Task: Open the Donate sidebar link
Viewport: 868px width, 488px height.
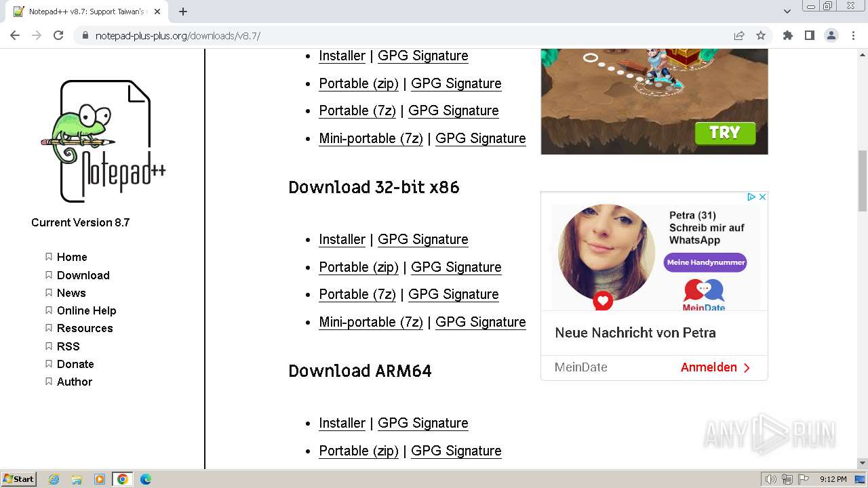Action: tap(75, 364)
